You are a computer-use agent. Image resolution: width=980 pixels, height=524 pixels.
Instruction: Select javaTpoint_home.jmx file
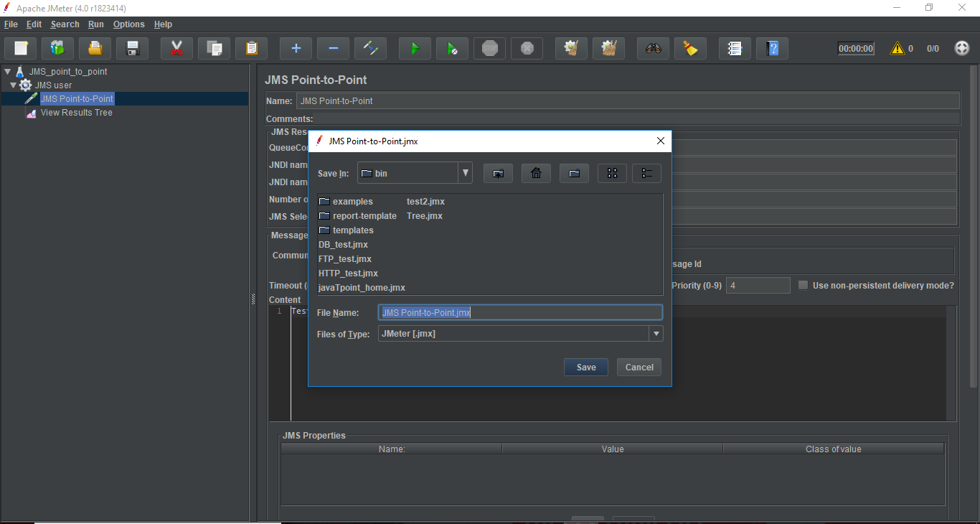(362, 288)
